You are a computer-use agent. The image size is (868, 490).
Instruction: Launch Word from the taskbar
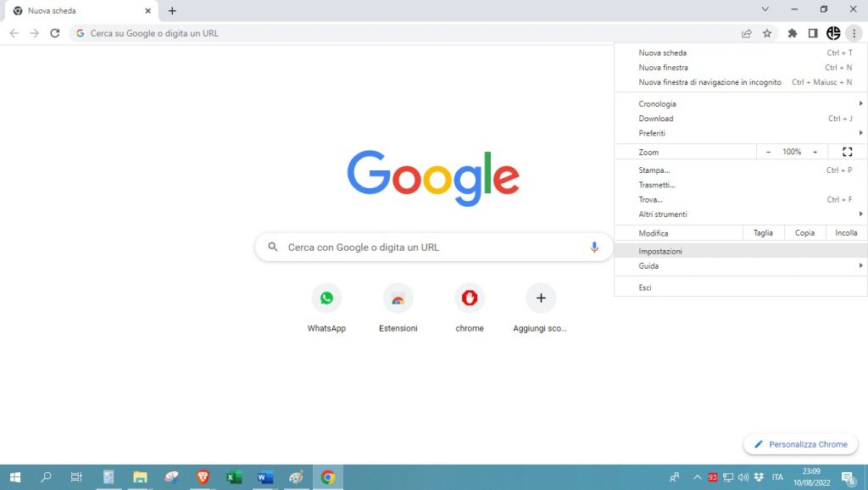point(264,476)
